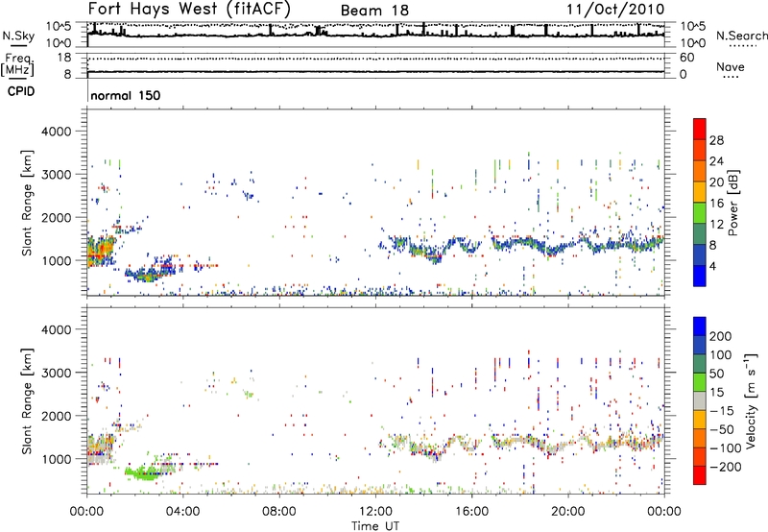The image size is (768, 532).
Task: Click the 'Time UT' axis label
Action: click(x=375, y=526)
